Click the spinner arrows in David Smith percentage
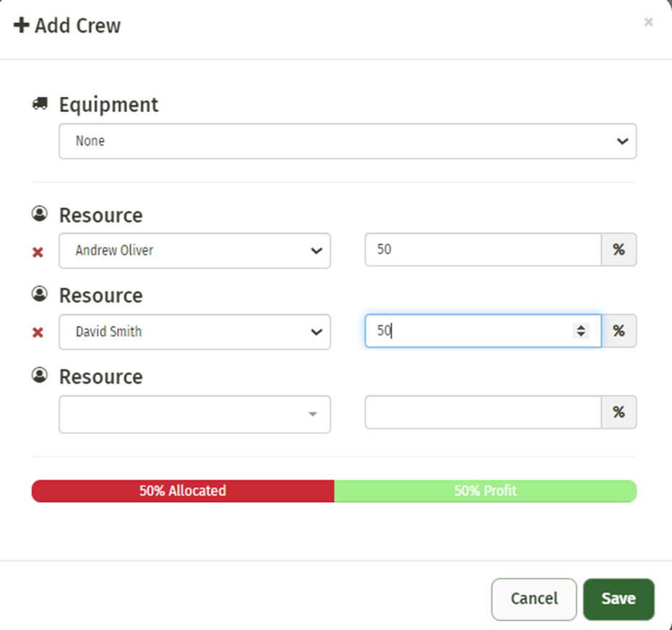672x630 pixels. [x=580, y=331]
